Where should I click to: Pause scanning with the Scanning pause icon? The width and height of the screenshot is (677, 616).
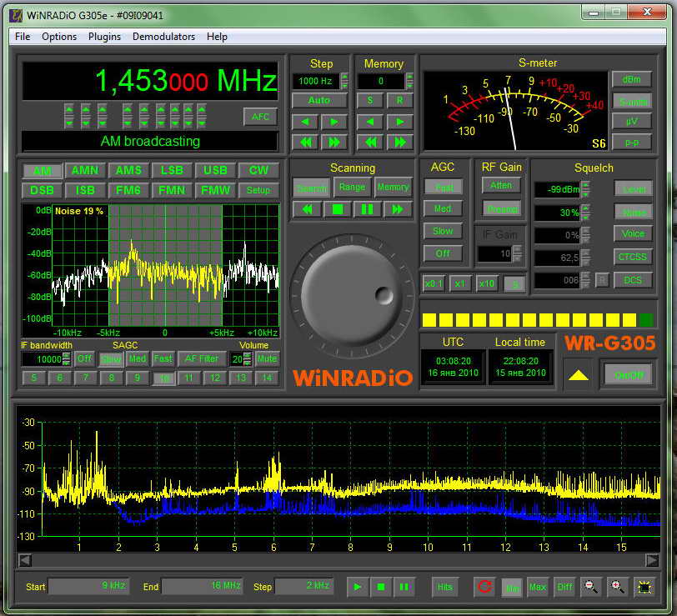tap(367, 210)
